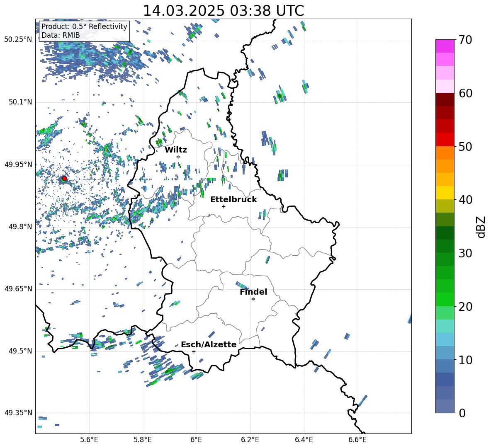The image size is (491, 448).
Task: Click the magenta top colorbar swatch
Action: 445,46
